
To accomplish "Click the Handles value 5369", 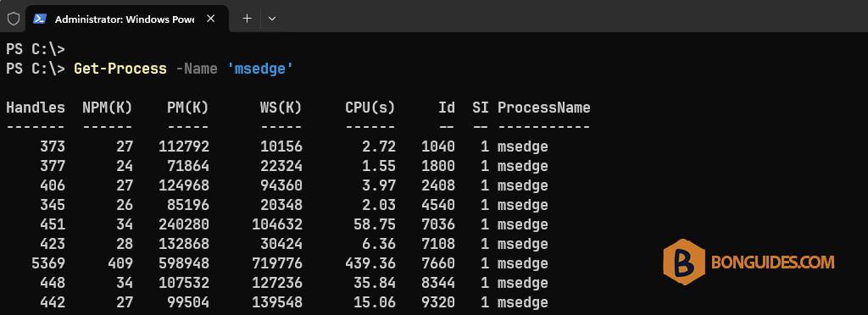I will click(x=48, y=263).
